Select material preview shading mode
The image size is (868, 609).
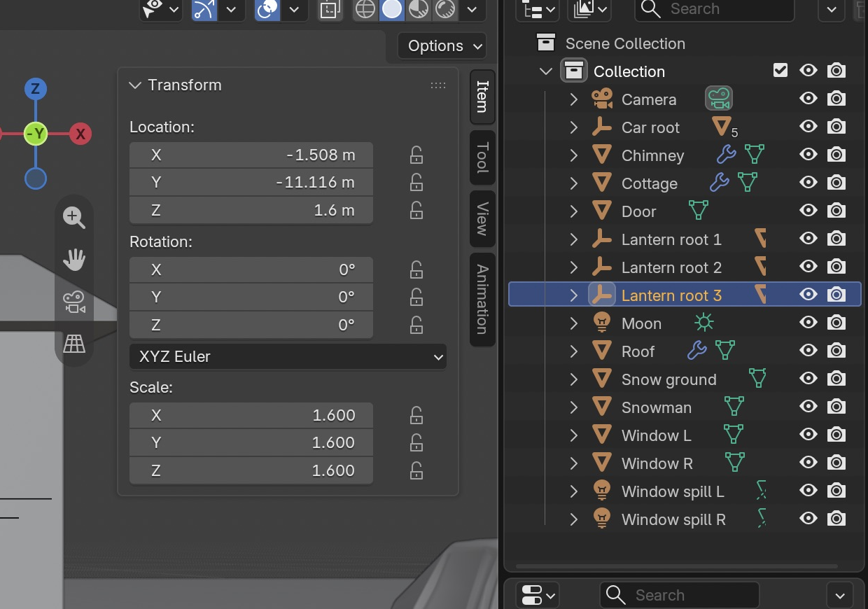coord(419,9)
